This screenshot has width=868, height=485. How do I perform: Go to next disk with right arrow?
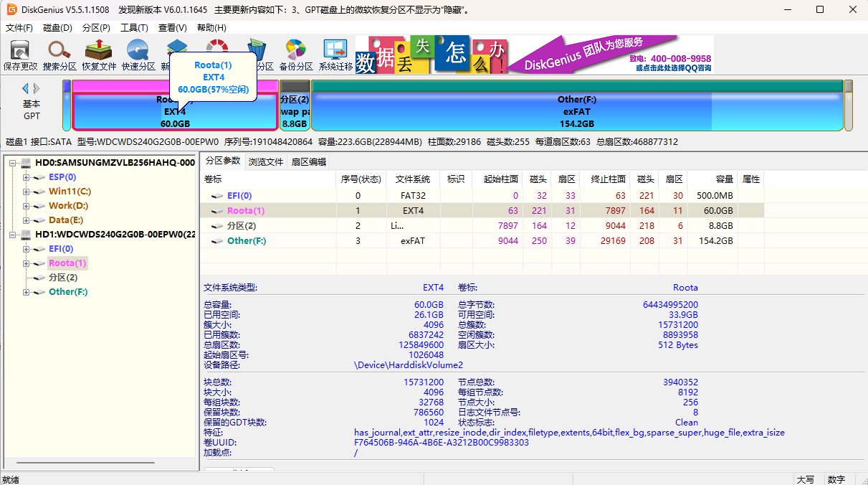click(x=37, y=88)
